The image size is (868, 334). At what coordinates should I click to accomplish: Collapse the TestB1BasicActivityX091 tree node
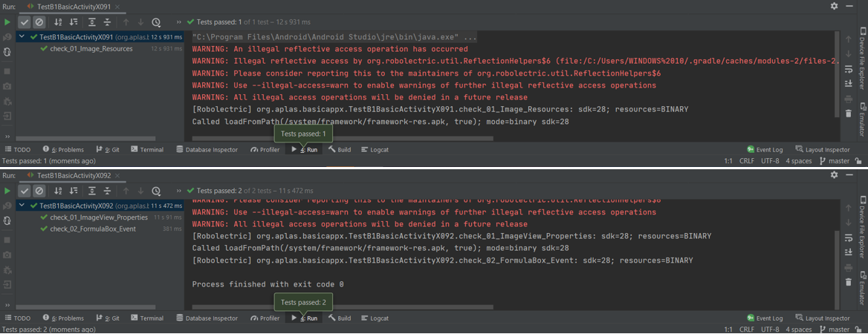click(x=23, y=36)
